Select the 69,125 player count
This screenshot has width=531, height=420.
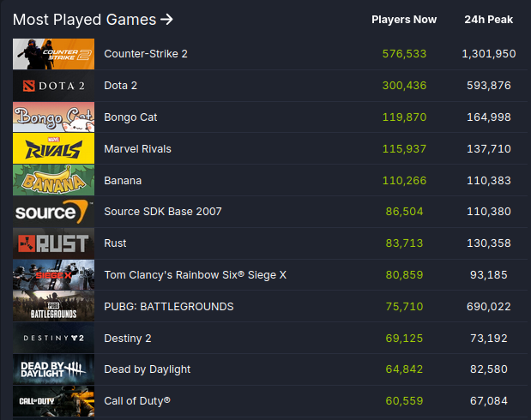click(404, 338)
